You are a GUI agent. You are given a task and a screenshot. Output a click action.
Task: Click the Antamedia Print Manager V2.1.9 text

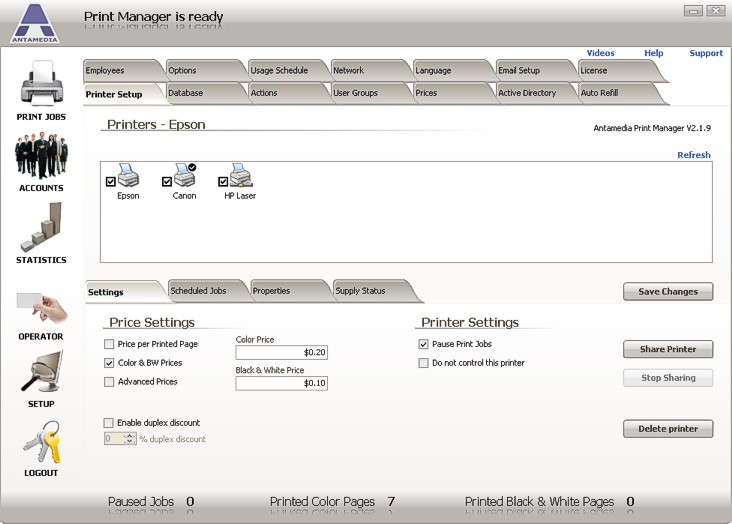[x=652, y=128]
